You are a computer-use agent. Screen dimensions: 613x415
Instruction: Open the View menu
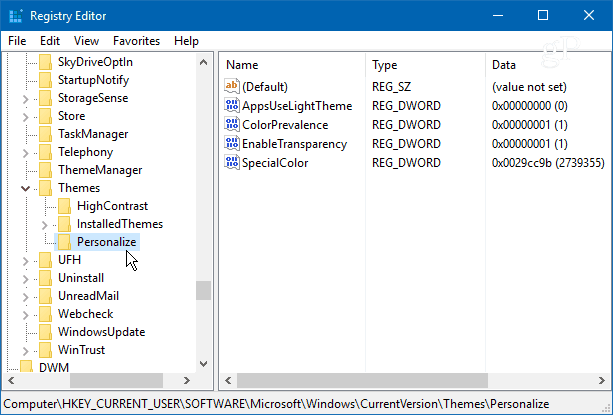point(86,41)
